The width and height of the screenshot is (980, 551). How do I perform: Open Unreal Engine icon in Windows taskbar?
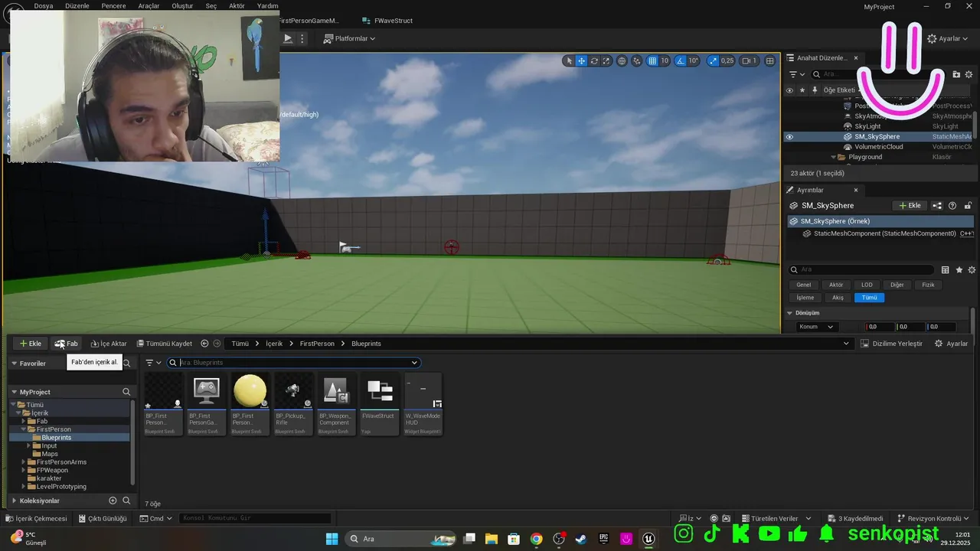point(648,539)
